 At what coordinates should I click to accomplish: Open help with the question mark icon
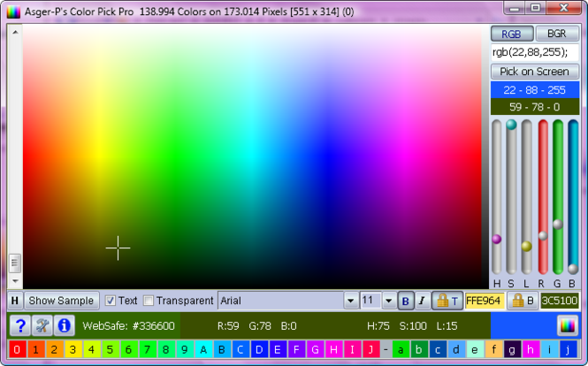(20, 325)
